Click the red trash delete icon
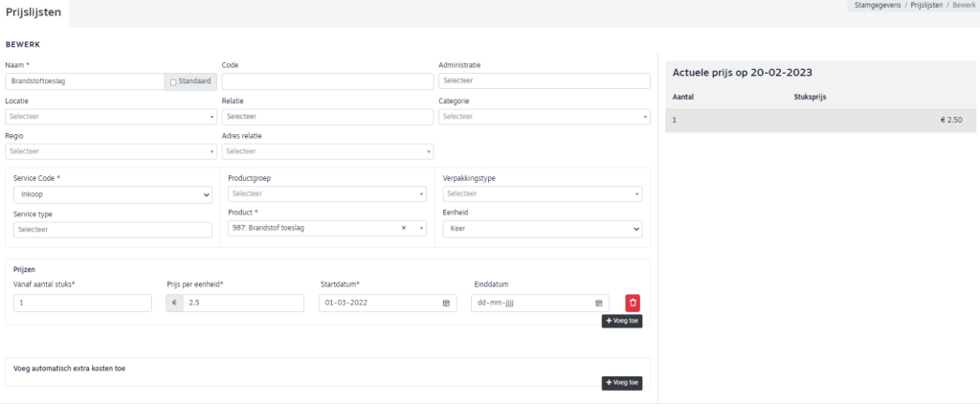This screenshot has height=407, width=980. tap(633, 303)
